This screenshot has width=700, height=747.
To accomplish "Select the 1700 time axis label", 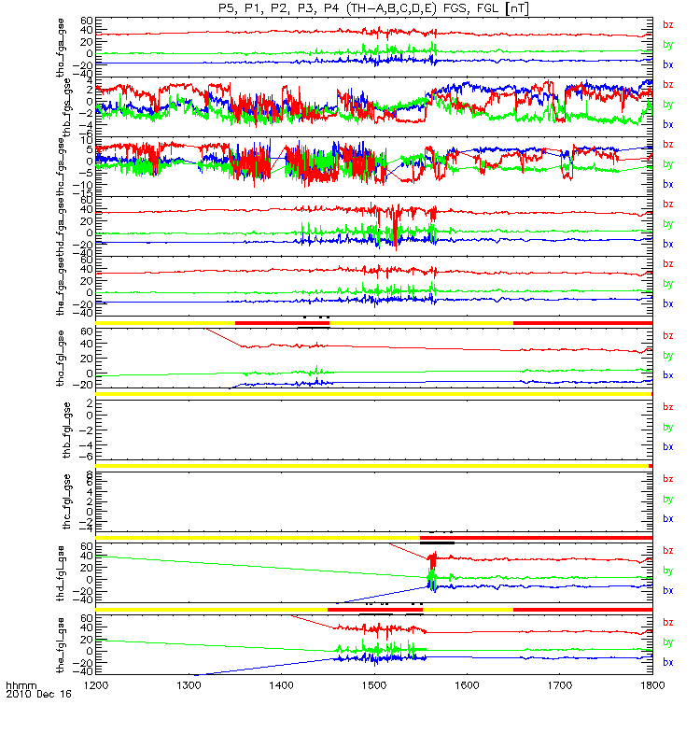I will coord(560,685).
